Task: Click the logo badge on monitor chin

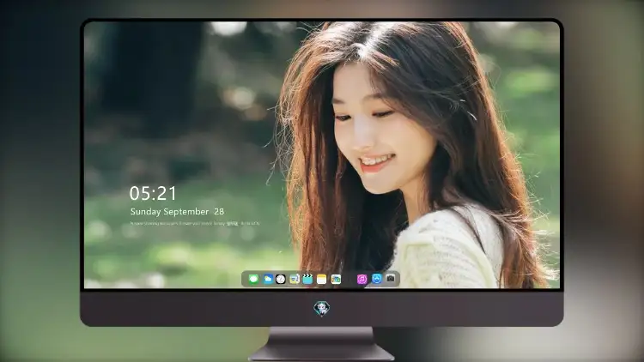Action: pyautogui.click(x=322, y=308)
